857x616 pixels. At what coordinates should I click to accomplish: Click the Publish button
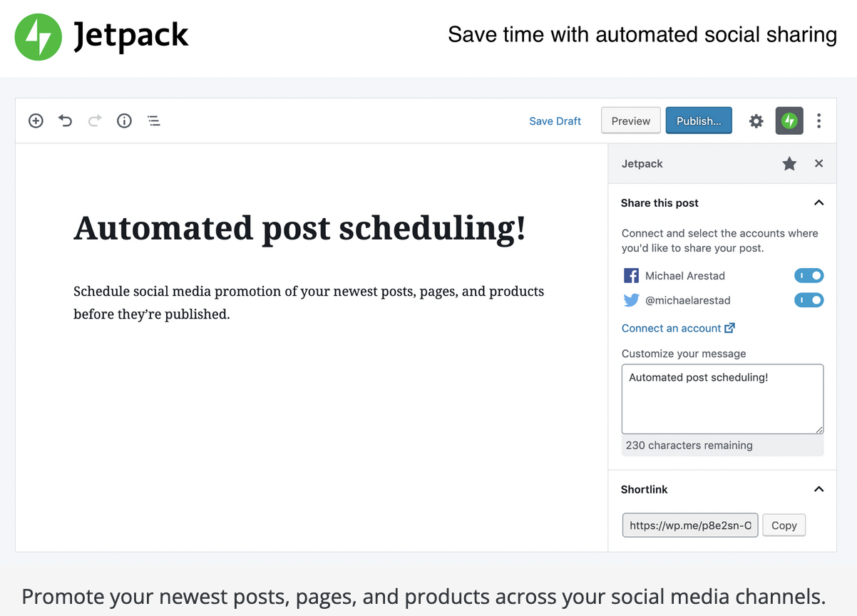699,120
